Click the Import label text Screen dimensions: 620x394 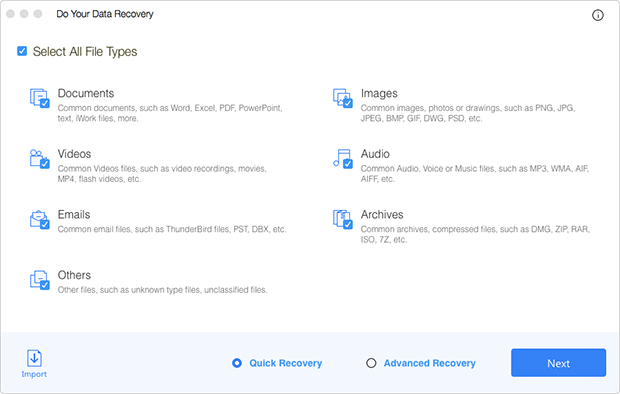point(34,374)
